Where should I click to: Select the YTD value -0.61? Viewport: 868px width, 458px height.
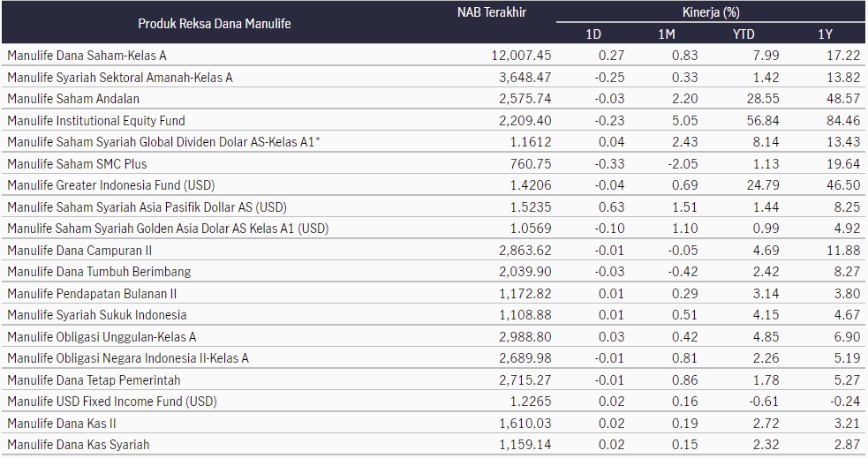[x=764, y=402]
